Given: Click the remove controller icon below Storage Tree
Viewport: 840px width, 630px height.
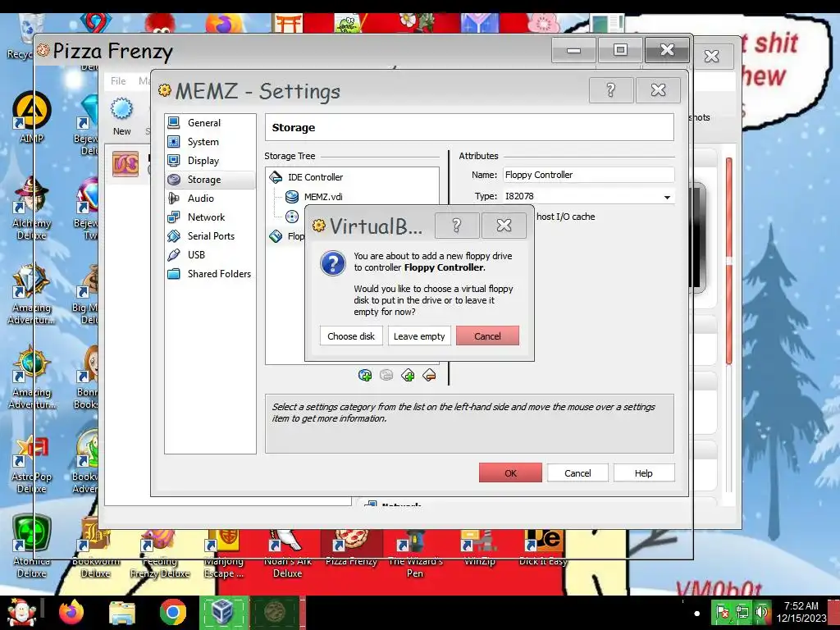Looking at the screenshot, I should coord(429,375).
